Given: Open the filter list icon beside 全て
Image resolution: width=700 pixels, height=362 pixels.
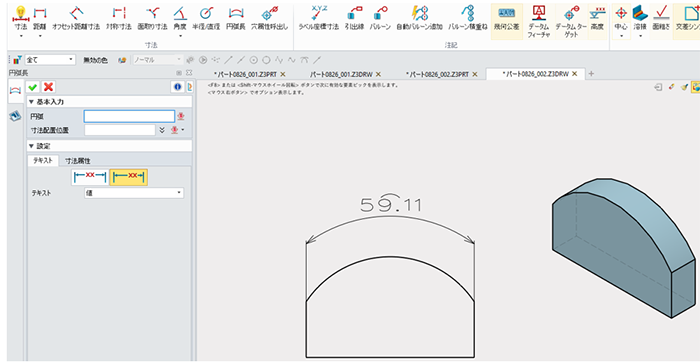Looking at the screenshot, I should pos(18,59).
